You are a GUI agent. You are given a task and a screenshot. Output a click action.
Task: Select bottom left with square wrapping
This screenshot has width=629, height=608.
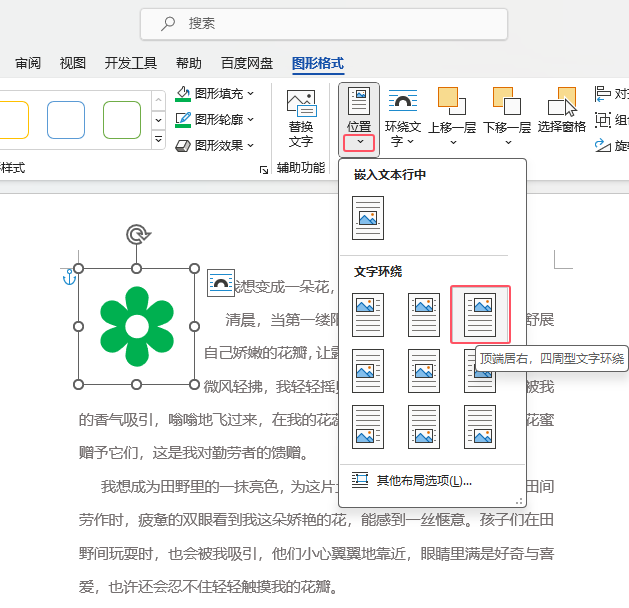pos(368,427)
